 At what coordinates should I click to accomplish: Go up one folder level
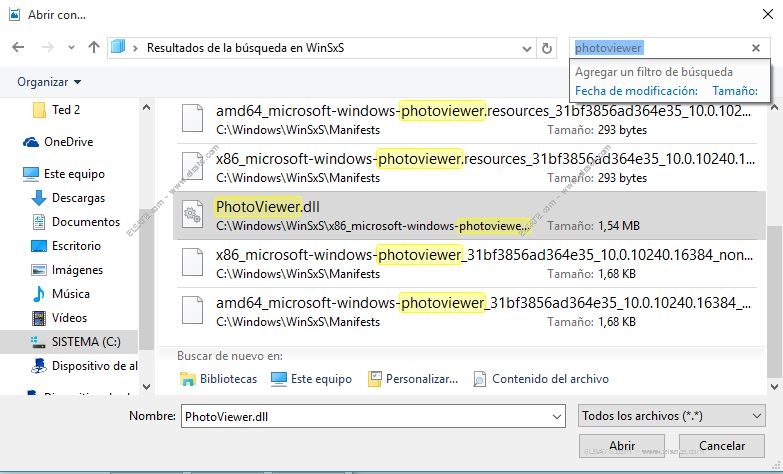click(94, 47)
